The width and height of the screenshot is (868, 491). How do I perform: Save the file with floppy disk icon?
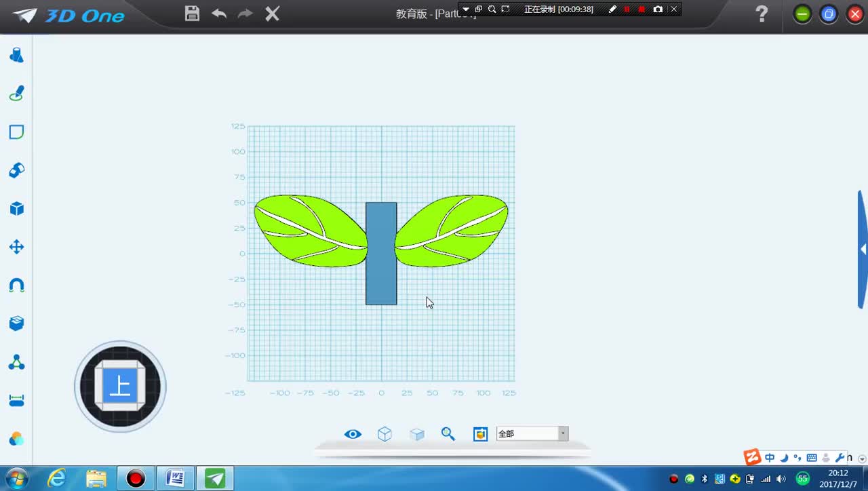click(193, 14)
